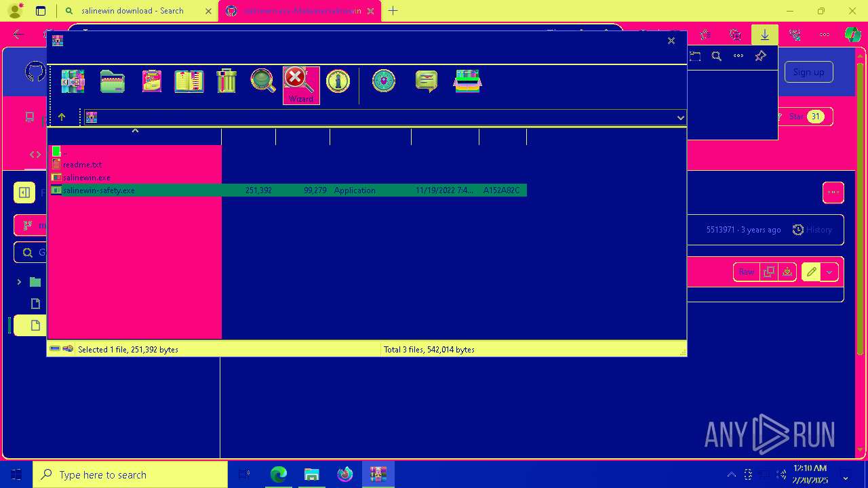This screenshot has height=488, width=868.
Task: Open Task View on the taskbar
Action: click(x=245, y=474)
